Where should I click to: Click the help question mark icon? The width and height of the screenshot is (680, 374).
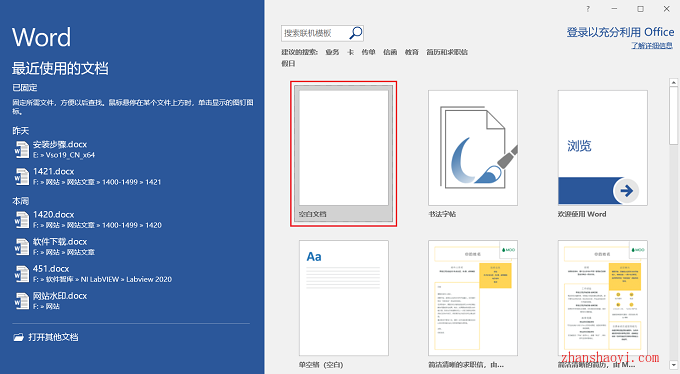pyautogui.click(x=588, y=9)
